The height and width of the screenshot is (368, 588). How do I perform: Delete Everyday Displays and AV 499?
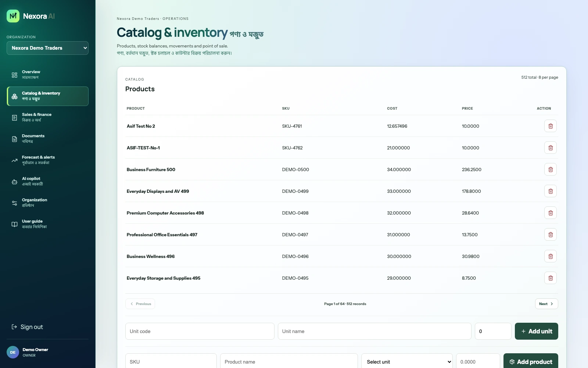[x=550, y=191]
